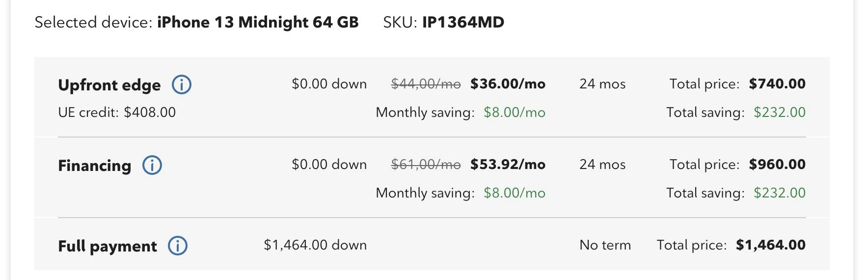Click the No term label
The height and width of the screenshot is (280, 868).
605,245
